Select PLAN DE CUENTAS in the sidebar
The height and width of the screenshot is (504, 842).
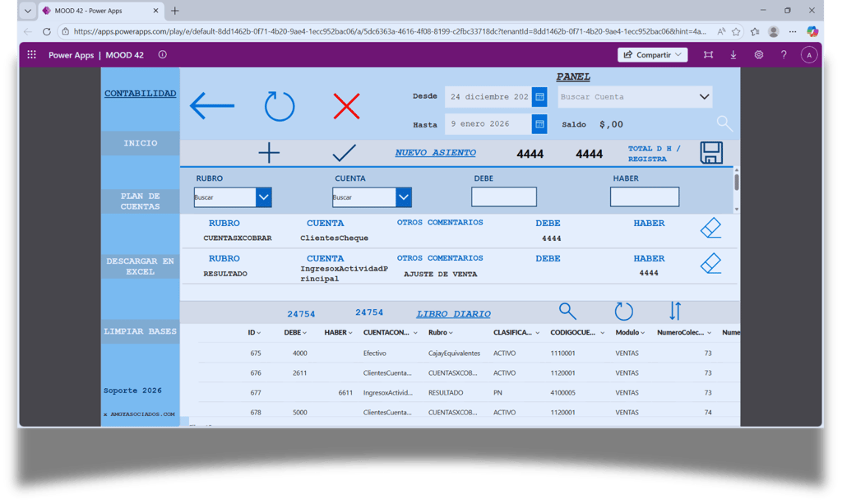coord(140,201)
